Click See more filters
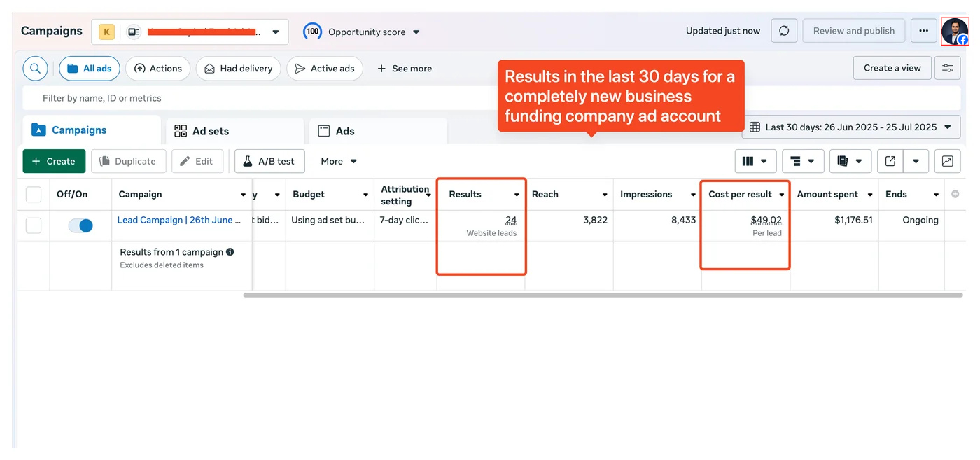980x460 pixels. [405, 69]
